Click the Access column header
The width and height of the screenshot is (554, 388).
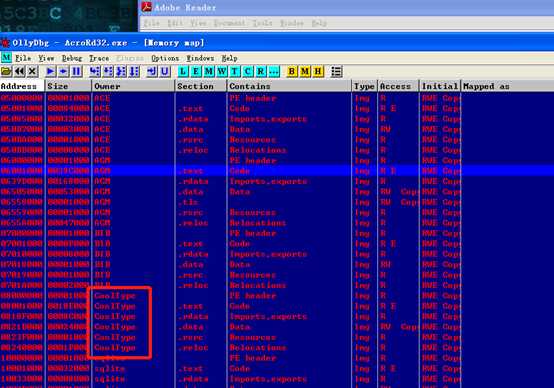398,86
